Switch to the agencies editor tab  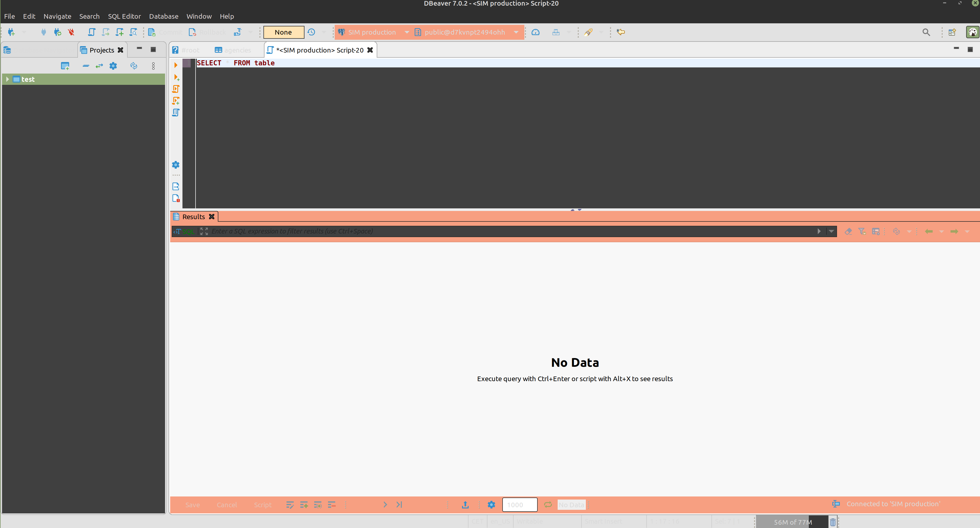tap(233, 50)
